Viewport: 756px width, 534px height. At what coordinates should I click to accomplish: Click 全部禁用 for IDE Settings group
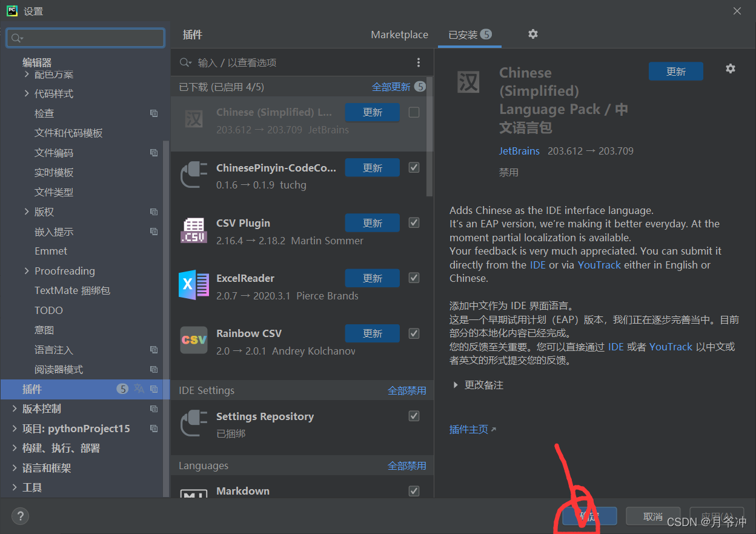(407, 390)
